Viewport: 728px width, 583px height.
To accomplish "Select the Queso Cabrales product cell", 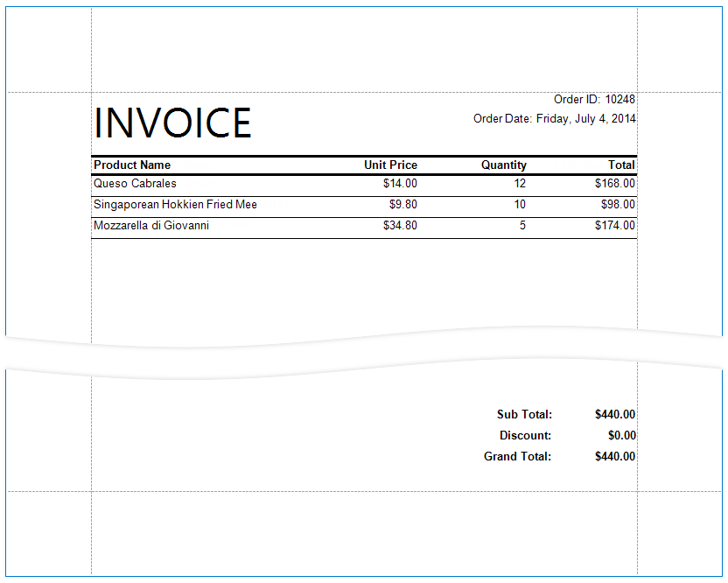I will pyautogui.click(x=135, y=184).
